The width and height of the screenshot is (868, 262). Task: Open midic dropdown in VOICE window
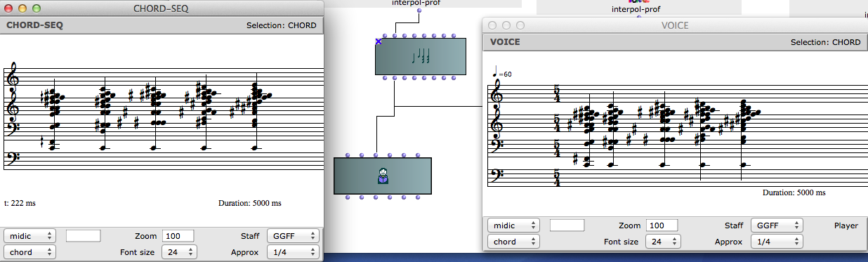[x=513, y=225]
